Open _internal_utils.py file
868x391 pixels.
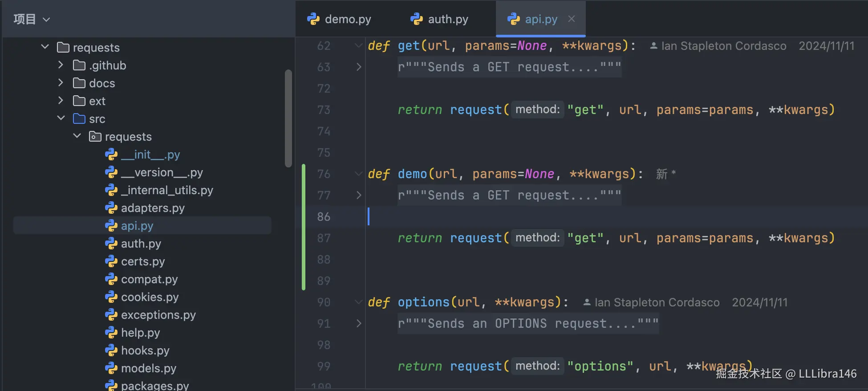pos(167,190)
